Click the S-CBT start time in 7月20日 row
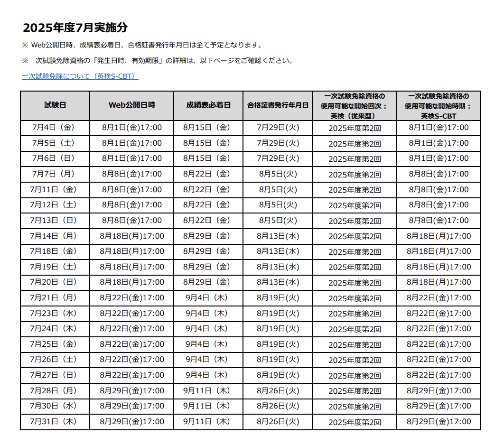This screenshot has height=445, width=504. [439, 282]
